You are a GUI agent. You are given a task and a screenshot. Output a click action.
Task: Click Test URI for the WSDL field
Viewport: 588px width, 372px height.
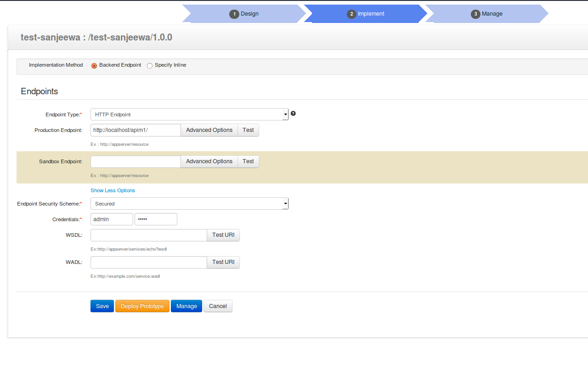click(223, 235)
